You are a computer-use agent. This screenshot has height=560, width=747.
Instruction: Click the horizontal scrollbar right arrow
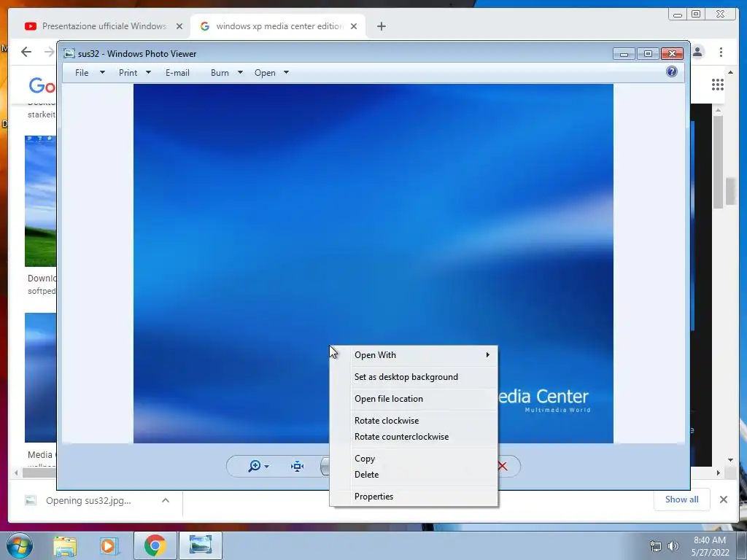coord(719,472)
